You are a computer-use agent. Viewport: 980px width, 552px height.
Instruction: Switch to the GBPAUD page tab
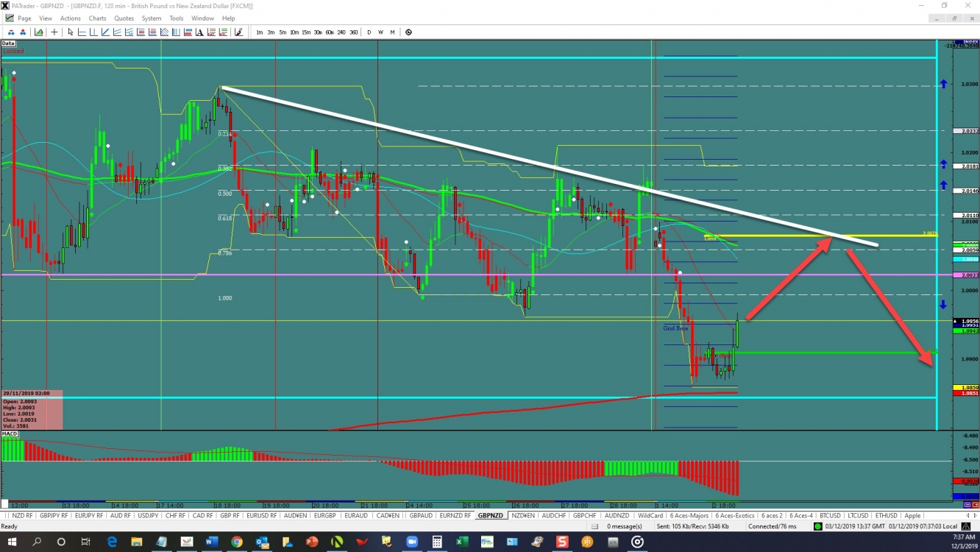point(422,515)
